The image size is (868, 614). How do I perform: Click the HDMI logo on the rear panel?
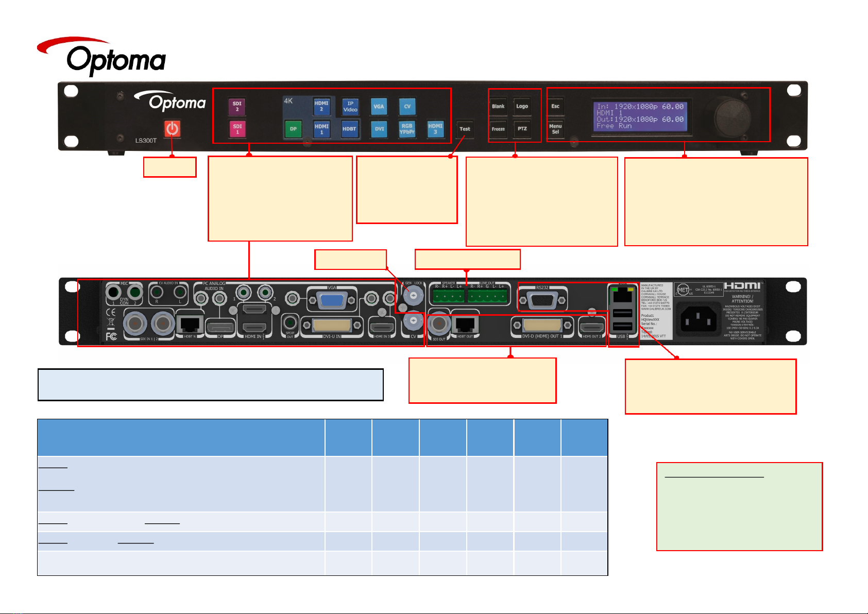[x=744, y=286]
